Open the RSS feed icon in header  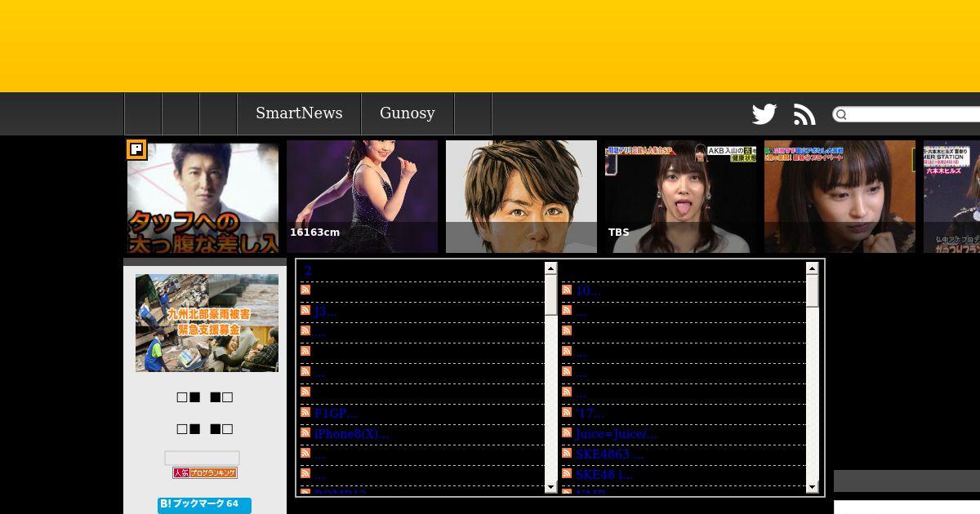tap(804, 114)
